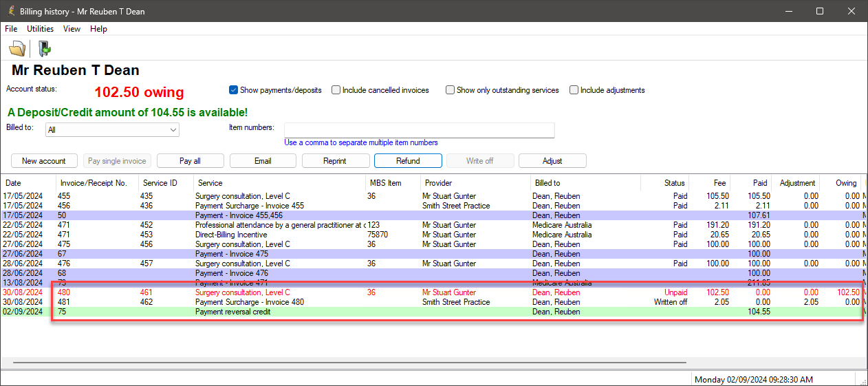Open the File menu
Viewport: 868px width, 386px height.
tap(11, 29)
